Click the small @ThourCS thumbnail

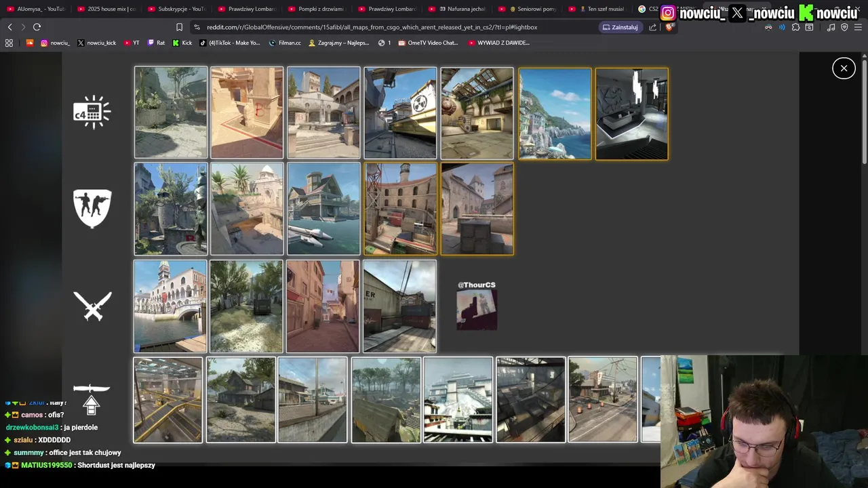pyautogui.click(x=477, y=310)
